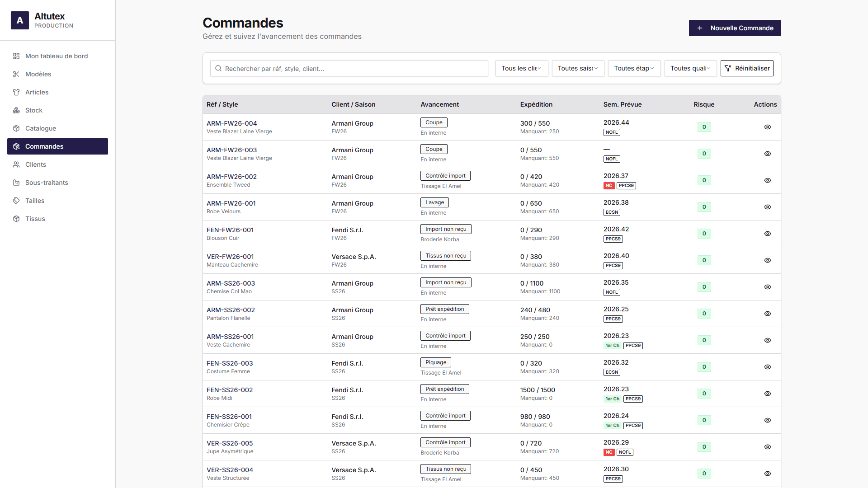The height and width of the screenshot is (488, 868).
Task: Click the Sous-traitants factory icon
Action: pyautogui.click(x=16, y=183)
